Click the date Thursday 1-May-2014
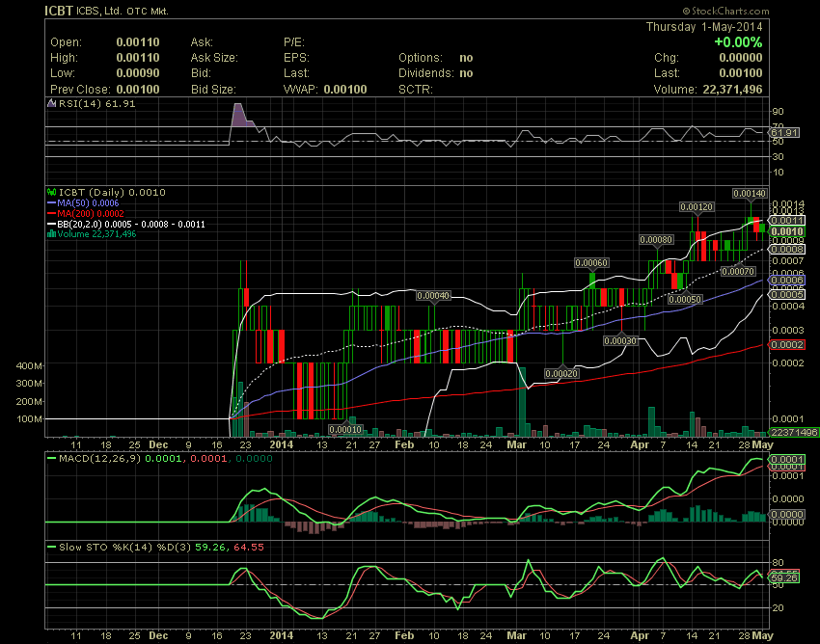This screenshot has width=820, height=644. tap(704, 27)
